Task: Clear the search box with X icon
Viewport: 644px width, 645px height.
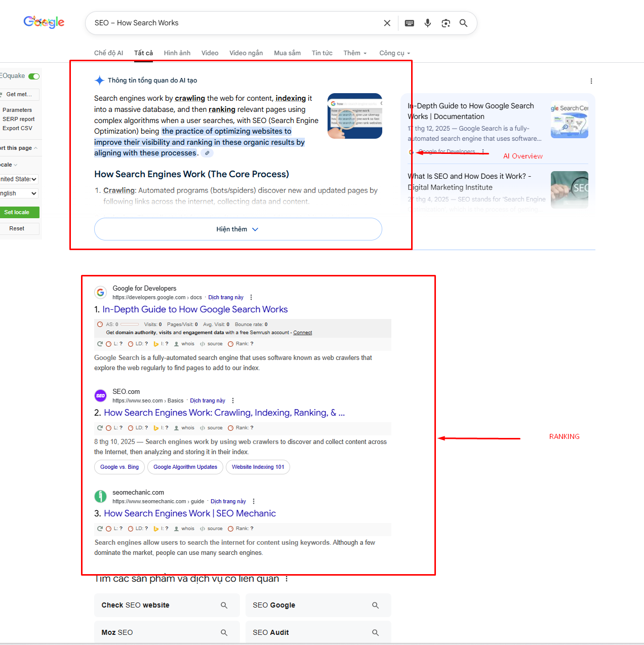Action: coord(387,23)
